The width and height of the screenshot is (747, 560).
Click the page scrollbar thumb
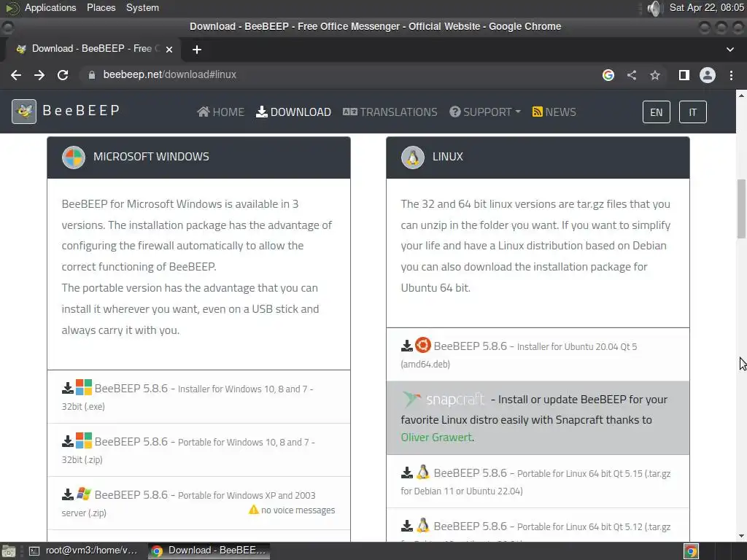pyautogui.click(x=741, y=209)
